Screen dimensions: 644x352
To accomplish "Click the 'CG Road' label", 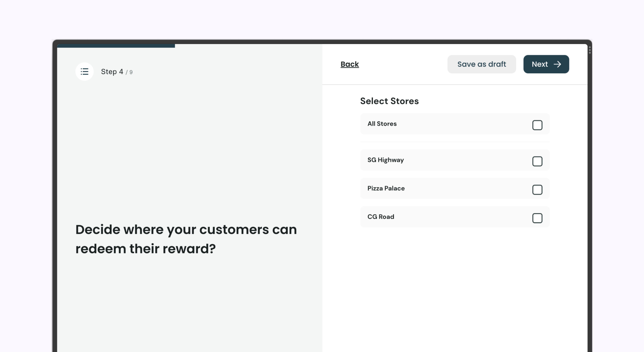I will (x=381, y=217).
